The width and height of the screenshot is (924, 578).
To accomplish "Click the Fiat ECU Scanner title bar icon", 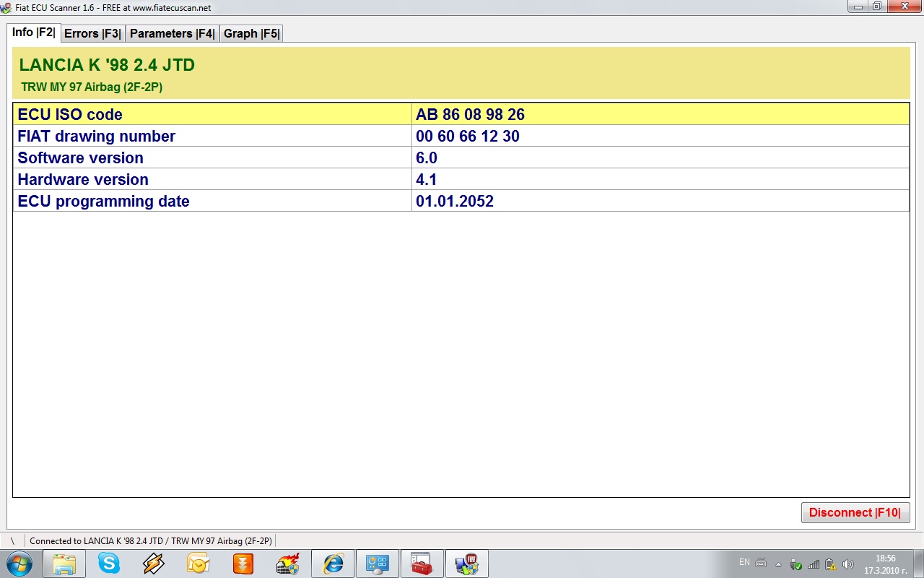I will [x=6, y=7].
